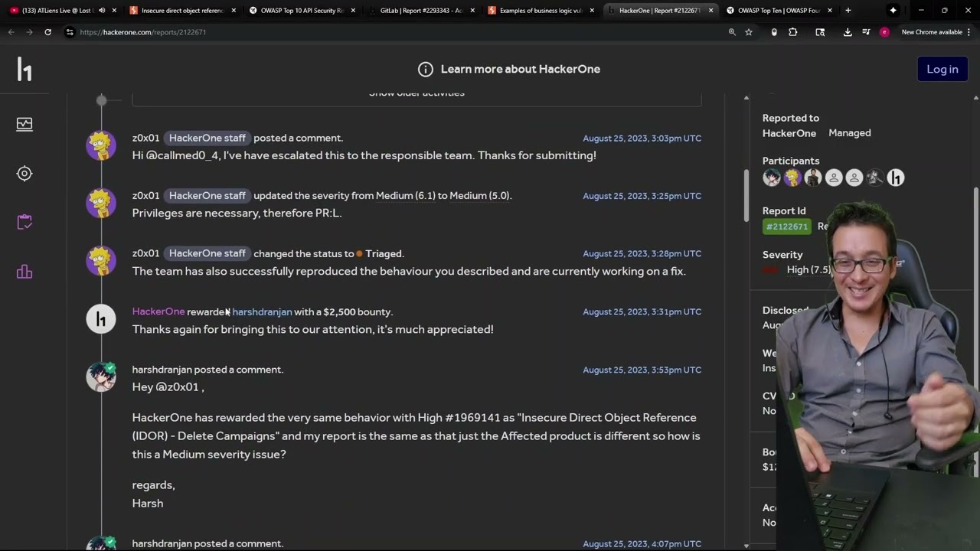Mute the ATLiens Live tab audio icon
980x551 pixels.
pyautogui.click(x=102, y=11)
